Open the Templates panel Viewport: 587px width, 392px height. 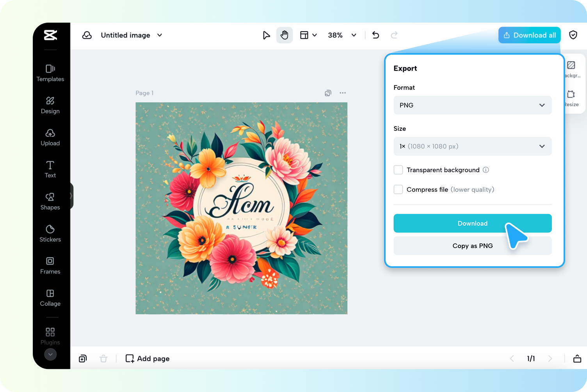(x=50, y=73)
